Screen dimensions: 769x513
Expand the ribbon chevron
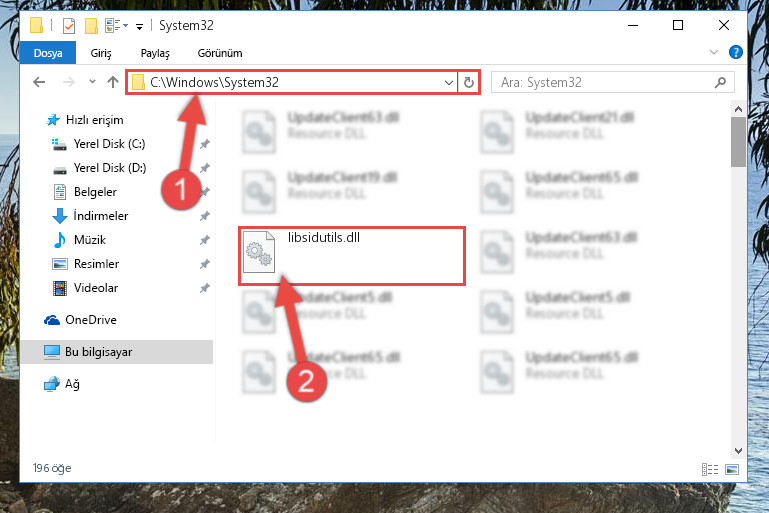click(714, 52)
